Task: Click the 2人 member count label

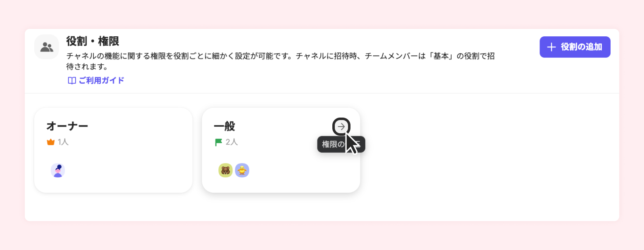Action: 232,142
